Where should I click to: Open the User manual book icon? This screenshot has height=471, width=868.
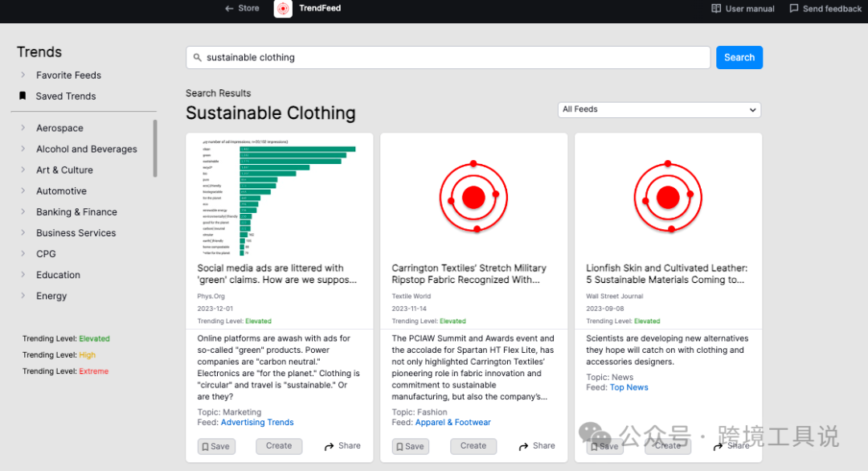click(716, 8)
